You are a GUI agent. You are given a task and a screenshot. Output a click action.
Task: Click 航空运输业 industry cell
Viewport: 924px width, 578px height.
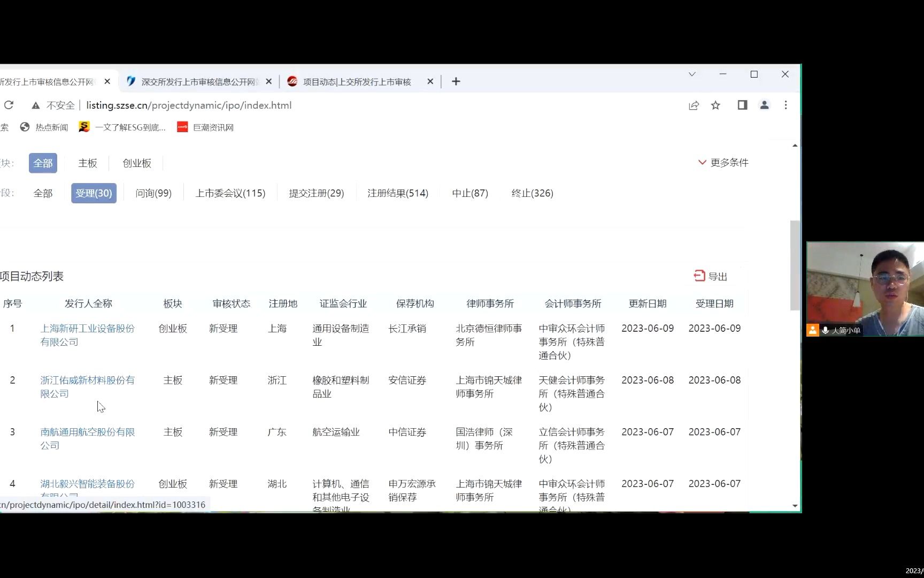pyautogui.click(x=336, y=432)
